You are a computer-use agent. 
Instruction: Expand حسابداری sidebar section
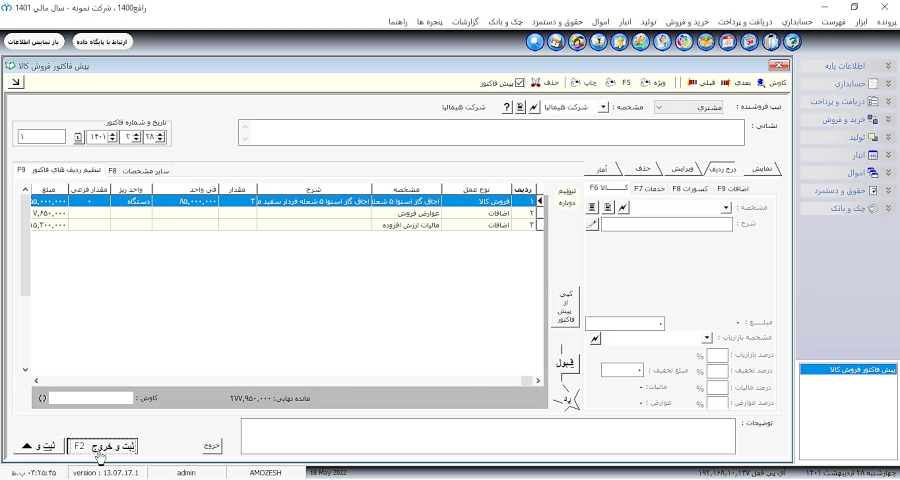(888, 84)
